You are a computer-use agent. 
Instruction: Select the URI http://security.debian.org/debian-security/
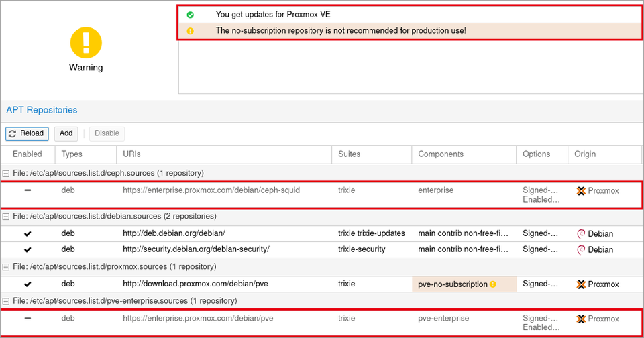click(x=196, y=249)
